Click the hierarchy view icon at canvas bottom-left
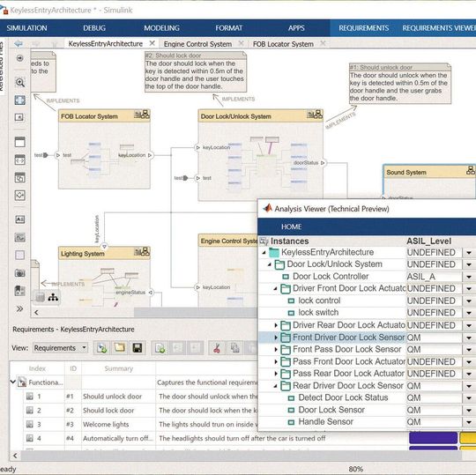 (x=53, y=298)
